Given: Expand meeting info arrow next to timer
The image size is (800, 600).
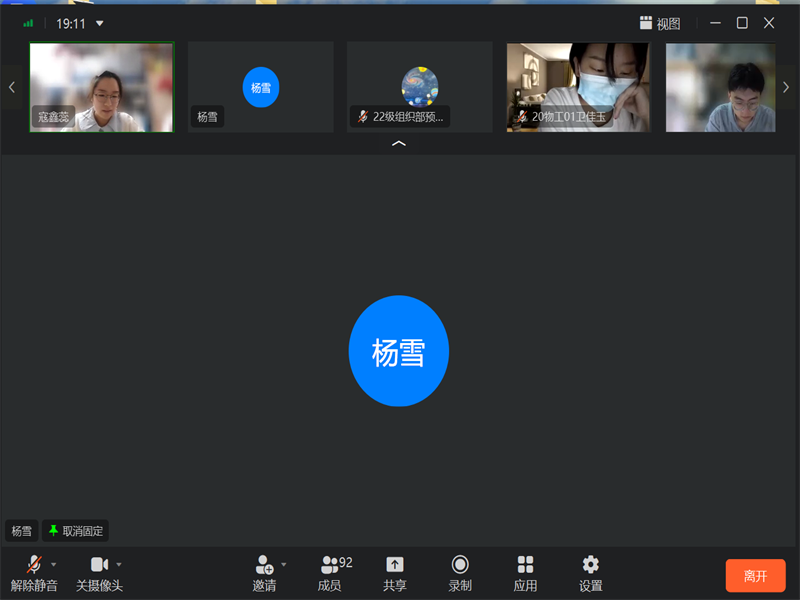Looking at the screenshot, I should point(100,23).
